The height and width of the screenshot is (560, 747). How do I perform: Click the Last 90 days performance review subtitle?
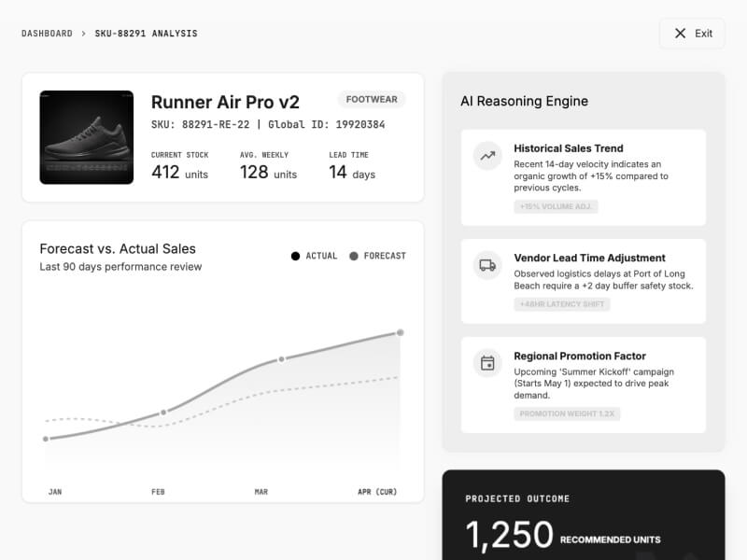point(120,267)
